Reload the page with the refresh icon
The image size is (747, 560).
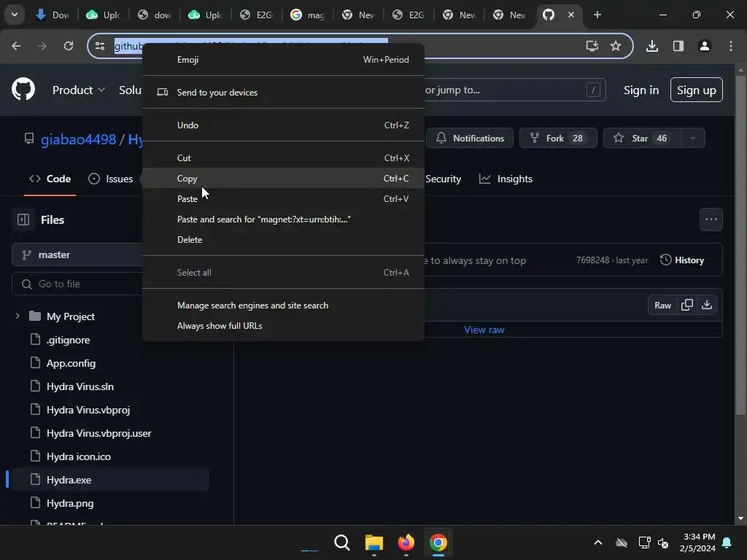69,46
